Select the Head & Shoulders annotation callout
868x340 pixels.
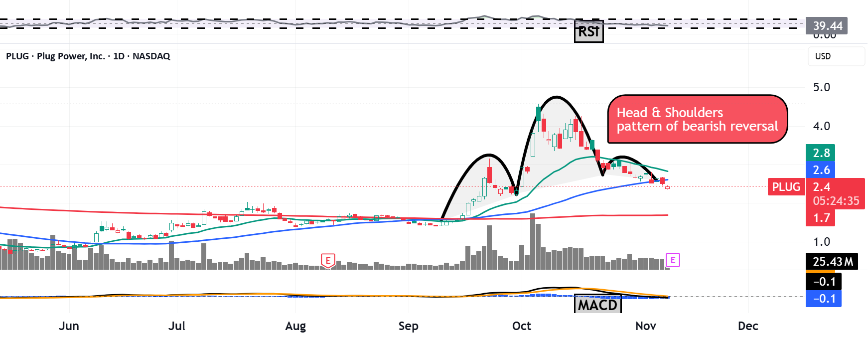[x=697, y=119]
